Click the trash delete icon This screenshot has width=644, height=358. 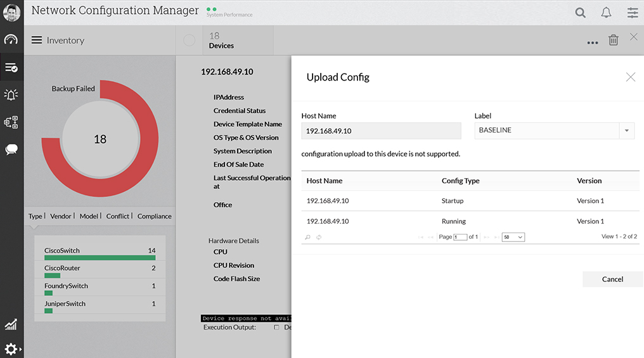tap(613, 41)
